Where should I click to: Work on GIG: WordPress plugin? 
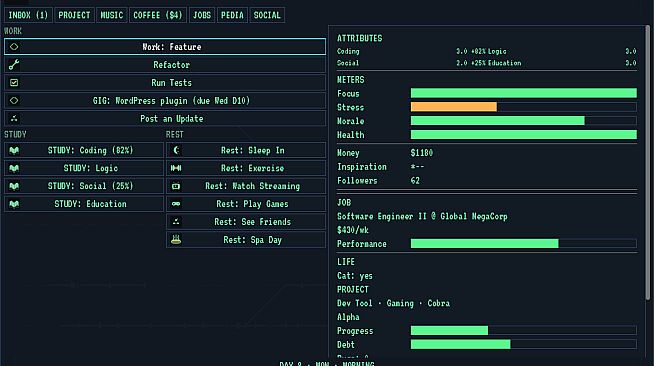coord(165,100)
